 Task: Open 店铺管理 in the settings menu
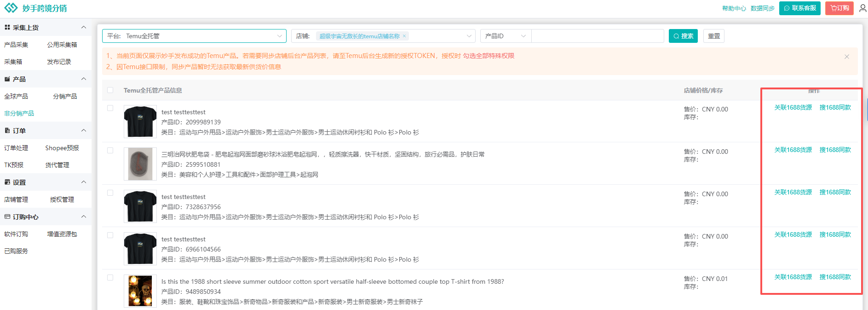16,199
